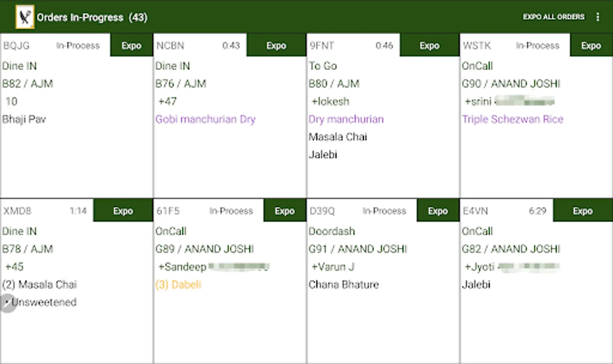Expo order BQJG

[131, 45]
